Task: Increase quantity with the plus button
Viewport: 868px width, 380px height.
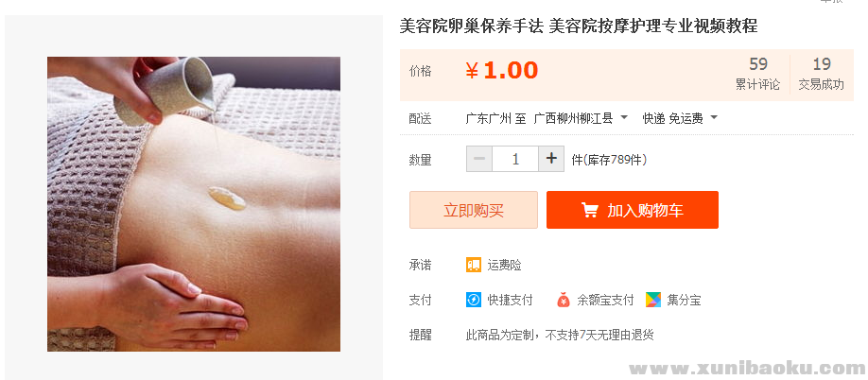Action: tap(551, 159)
